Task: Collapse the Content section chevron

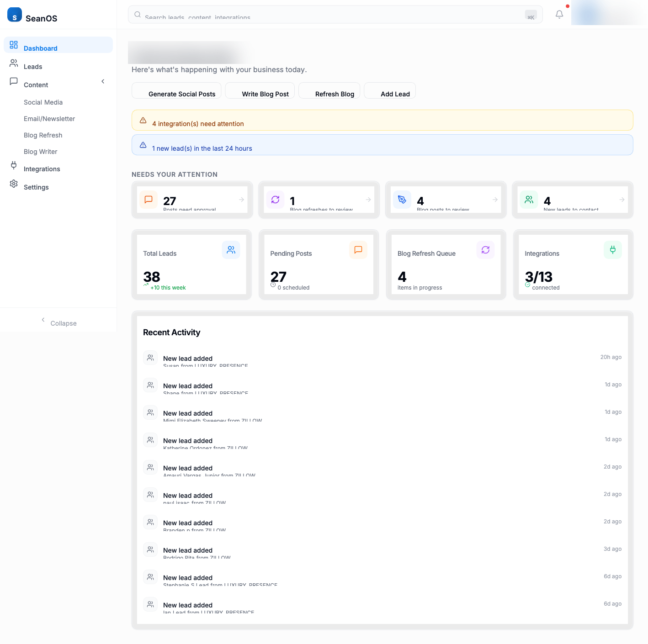Action: click(103, 81)
